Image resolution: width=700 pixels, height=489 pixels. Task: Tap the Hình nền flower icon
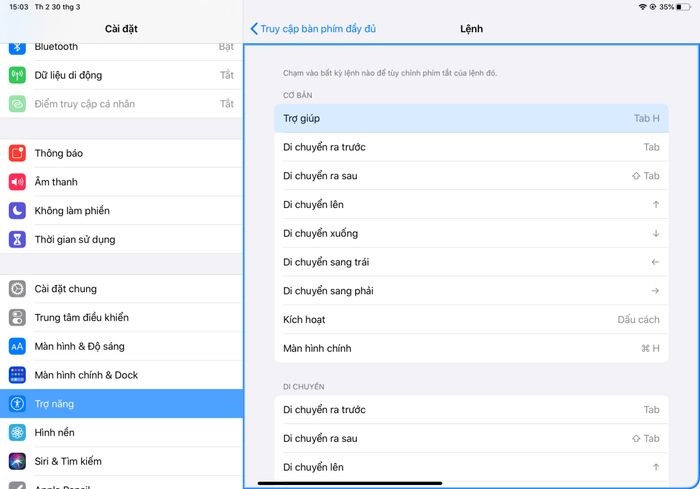coord(17,432)
